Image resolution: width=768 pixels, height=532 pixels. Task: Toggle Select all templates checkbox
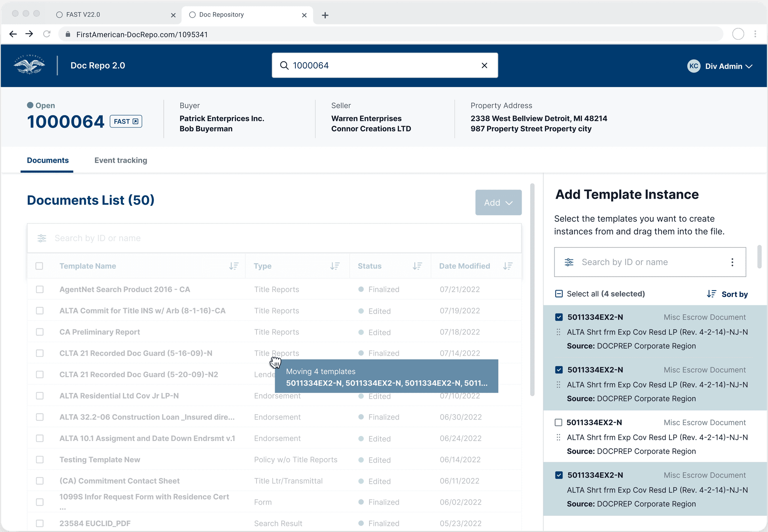(x=559, y=294)
